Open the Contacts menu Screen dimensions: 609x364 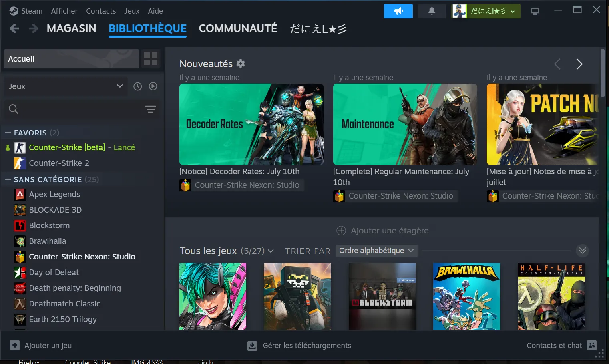coord(101,11)
